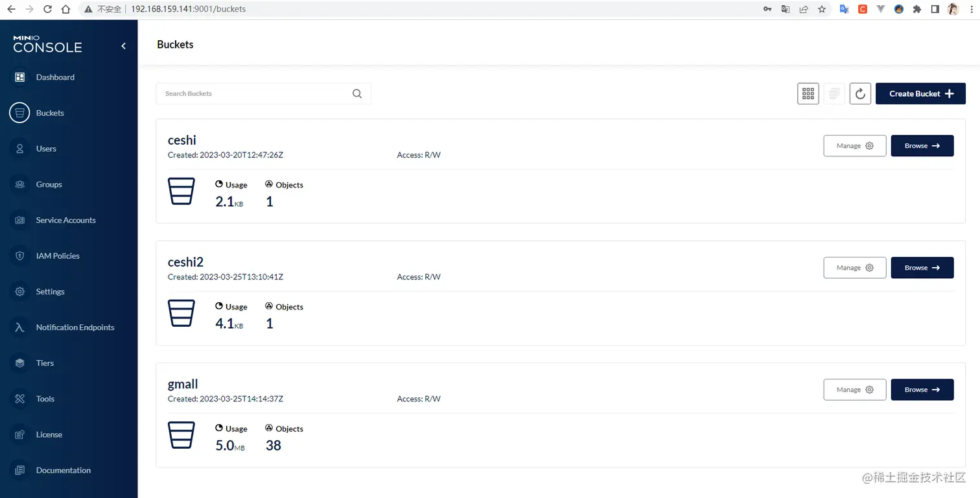The height and width of the screenshot is (498, 980).
Task: Open Service Accounts sidebar icon
Action: coord(19,220)
